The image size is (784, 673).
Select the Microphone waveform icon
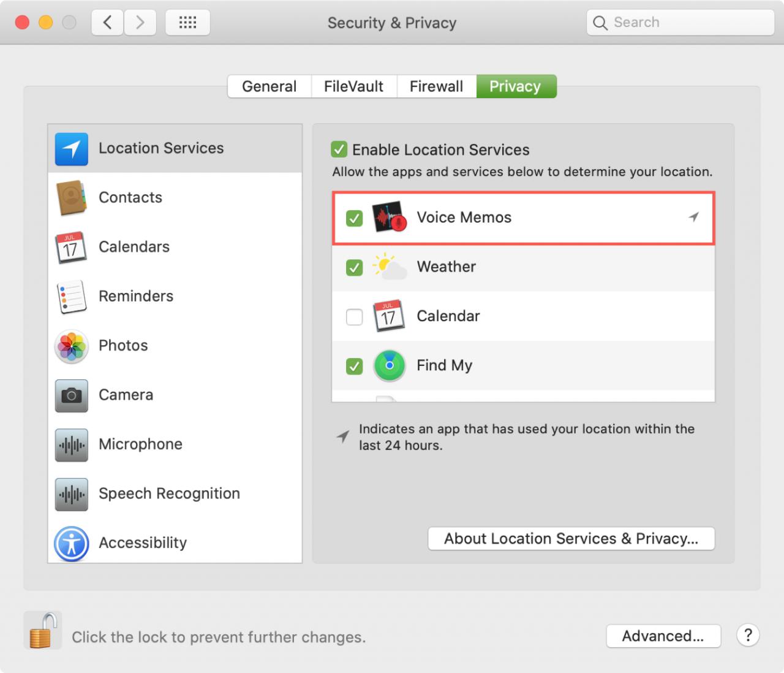pos(71,445)
